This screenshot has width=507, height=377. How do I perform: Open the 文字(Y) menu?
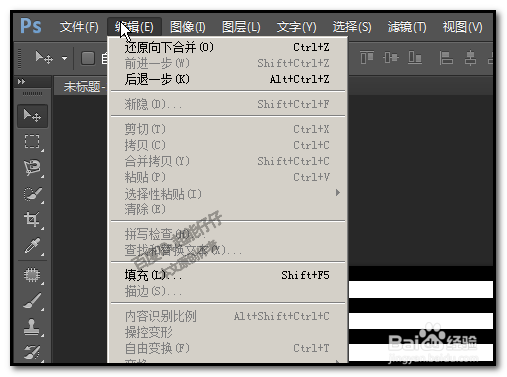tap(296, 27)
